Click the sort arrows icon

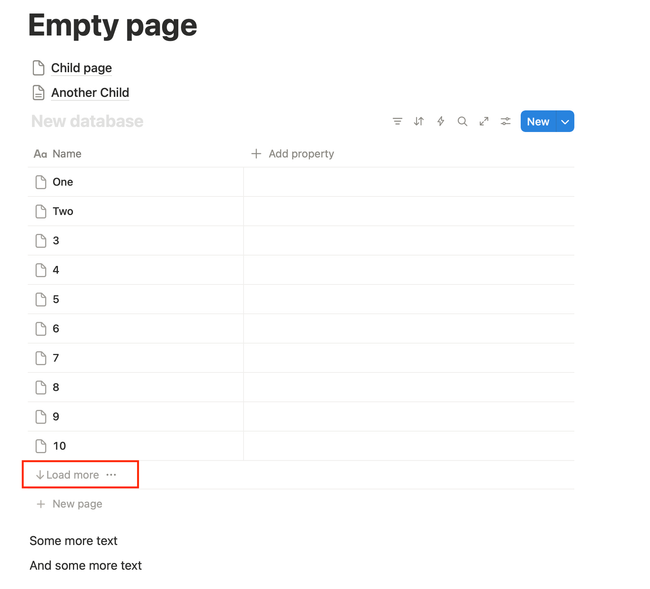(419, 122)
